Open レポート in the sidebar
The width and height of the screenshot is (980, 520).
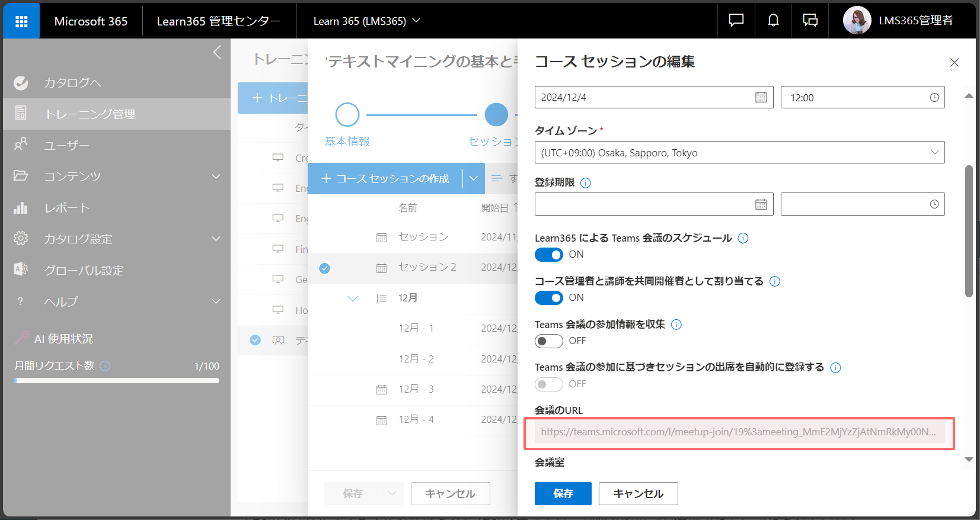point(117,208)
